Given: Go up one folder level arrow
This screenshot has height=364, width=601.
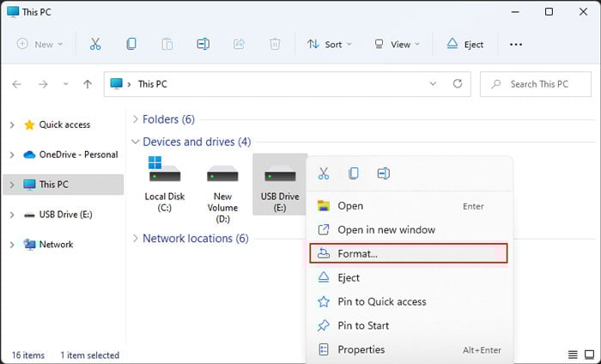Looking at the screenshot, I should tap(87, 84).
